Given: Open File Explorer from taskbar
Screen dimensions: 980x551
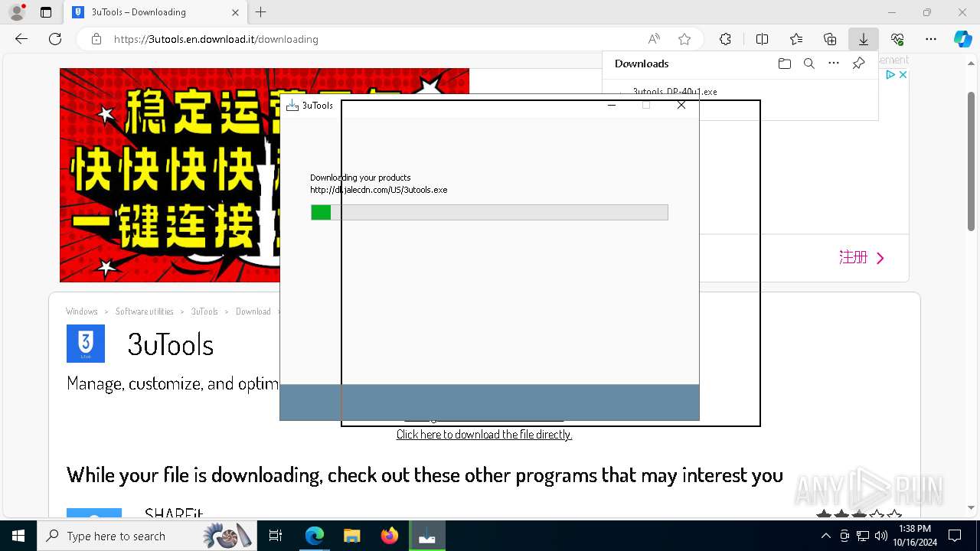Looking at the screenshot, I should coord(352,536).
